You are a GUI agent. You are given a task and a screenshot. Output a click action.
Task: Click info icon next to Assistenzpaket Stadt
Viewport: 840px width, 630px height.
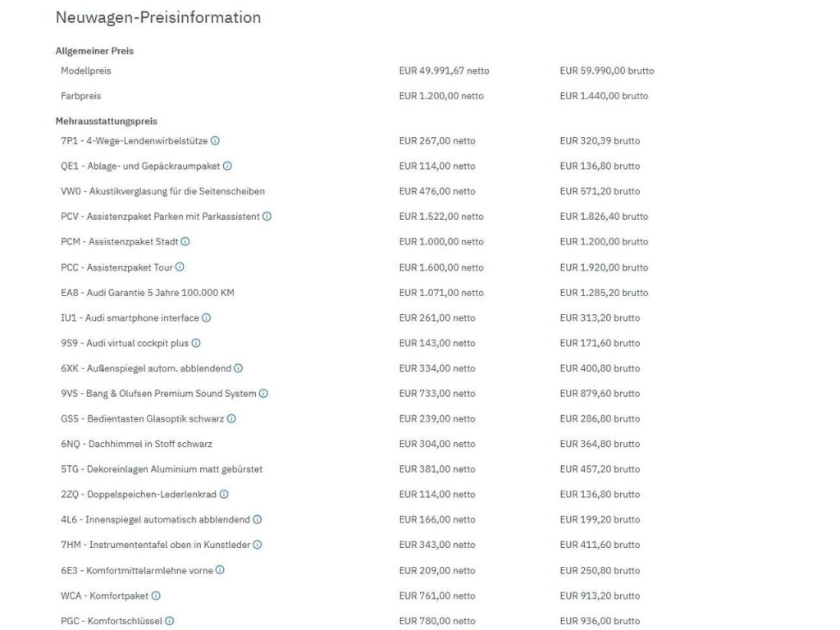click(185, 242)
